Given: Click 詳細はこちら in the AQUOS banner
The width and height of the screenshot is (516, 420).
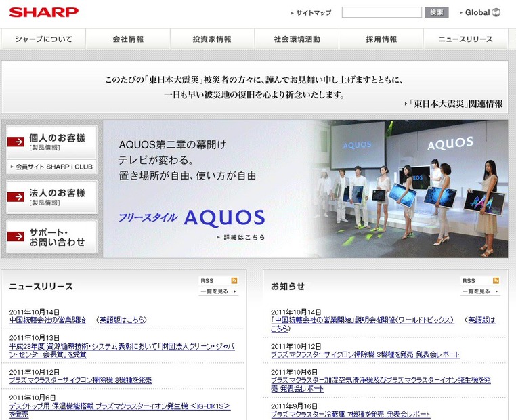Looking at the screenshot, I should pos(241,237).
